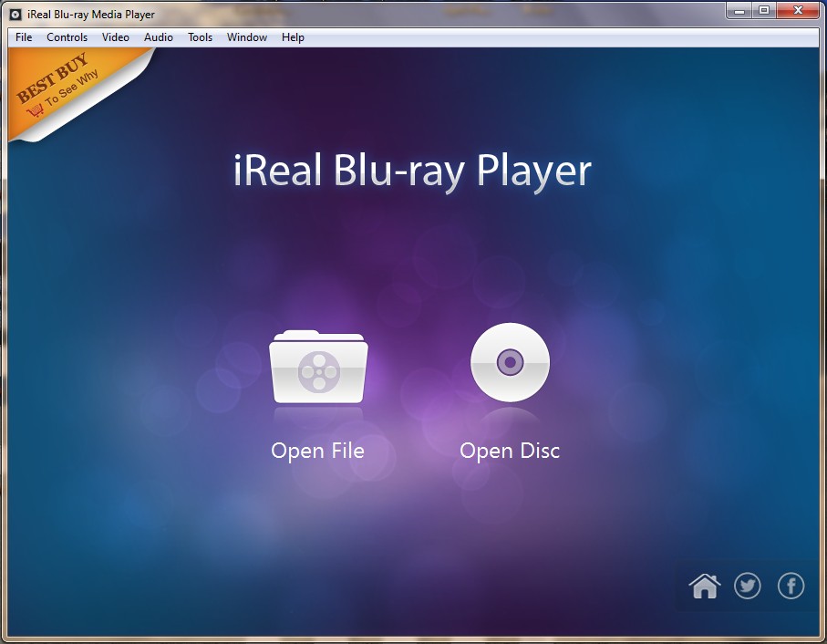Close the iReal Blu-ray Media Player window

click(798, 11)
